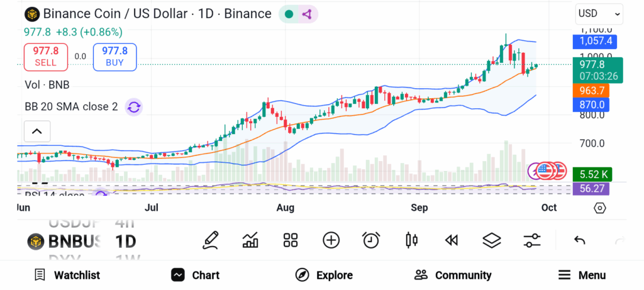Start bar replay with the rewind icon
The image size is (644, 290).
click(x=451, y=240)
